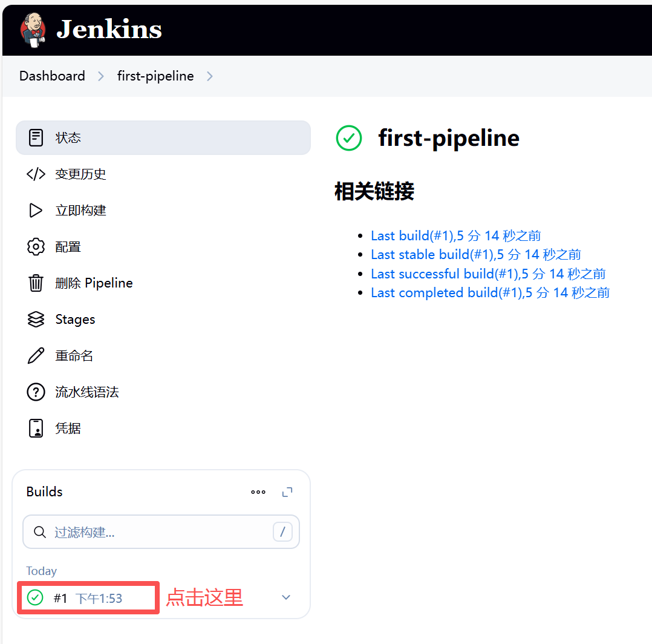Image resolution: width=652 pixels, height=644 pixels.
Task: Open the Last completed build(#1) link
Action: click(491, 293)
